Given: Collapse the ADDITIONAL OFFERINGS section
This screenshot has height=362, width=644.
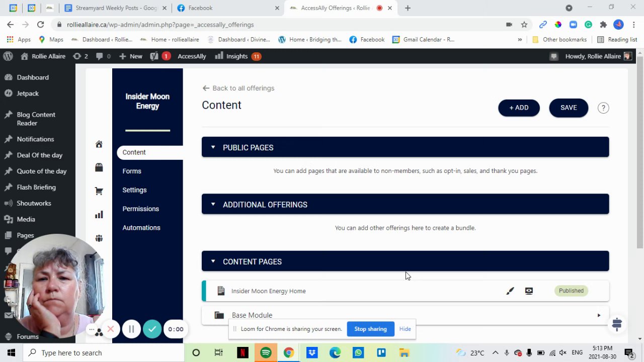Looking at the screenshot, I should [213, 204].
